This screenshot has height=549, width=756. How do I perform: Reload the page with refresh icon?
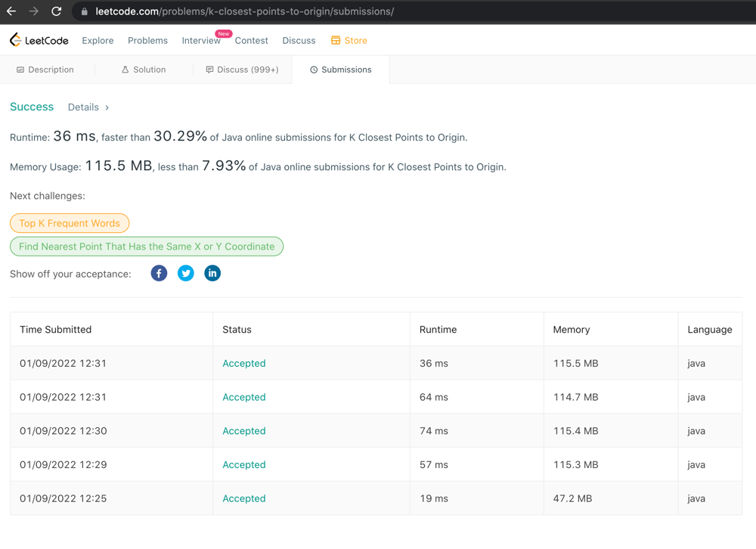(x=56, y=11)
